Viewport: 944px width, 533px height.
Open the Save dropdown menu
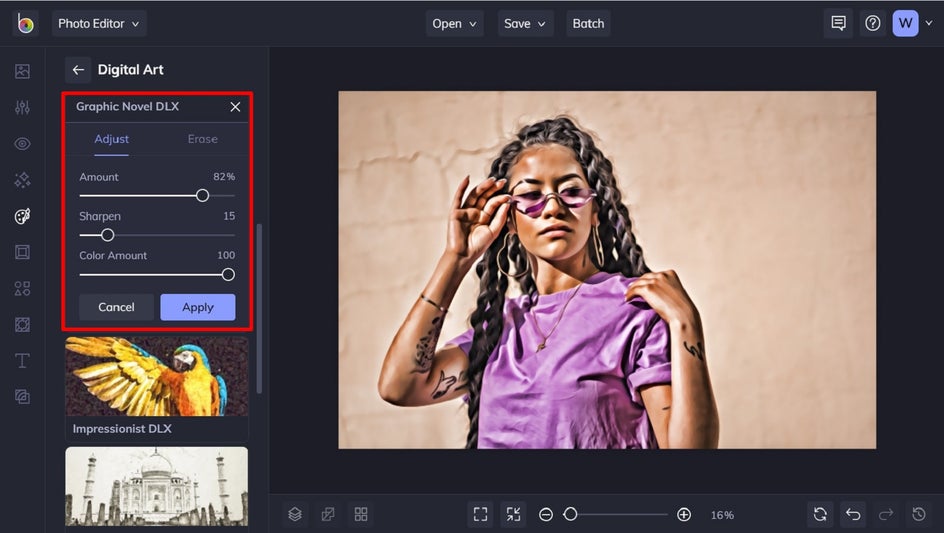525,23
